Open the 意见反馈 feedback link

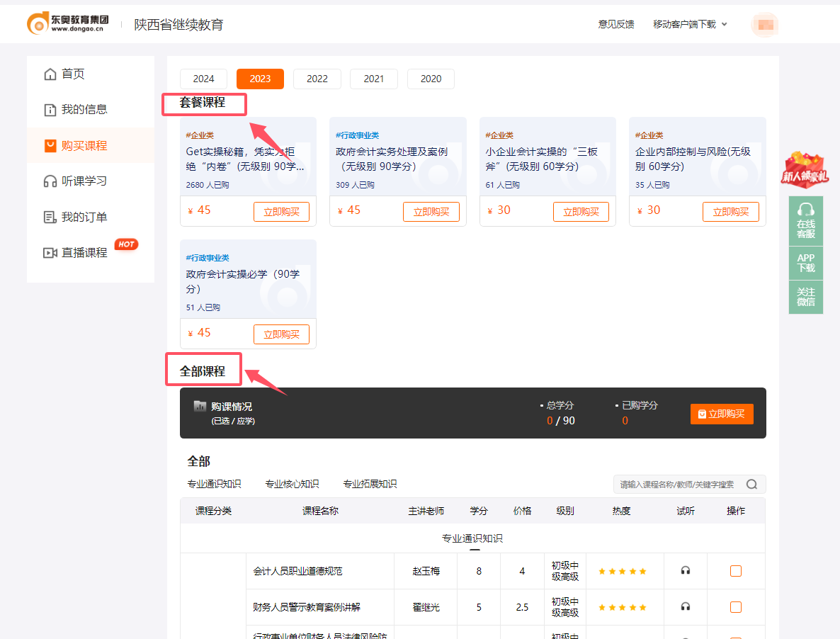[x=615, y=23]
